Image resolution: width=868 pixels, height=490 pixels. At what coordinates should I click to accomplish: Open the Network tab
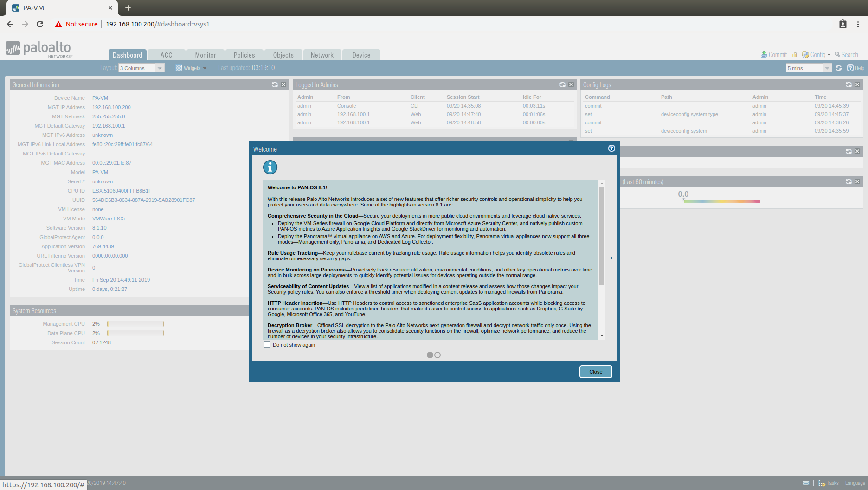tap(322, 55)
